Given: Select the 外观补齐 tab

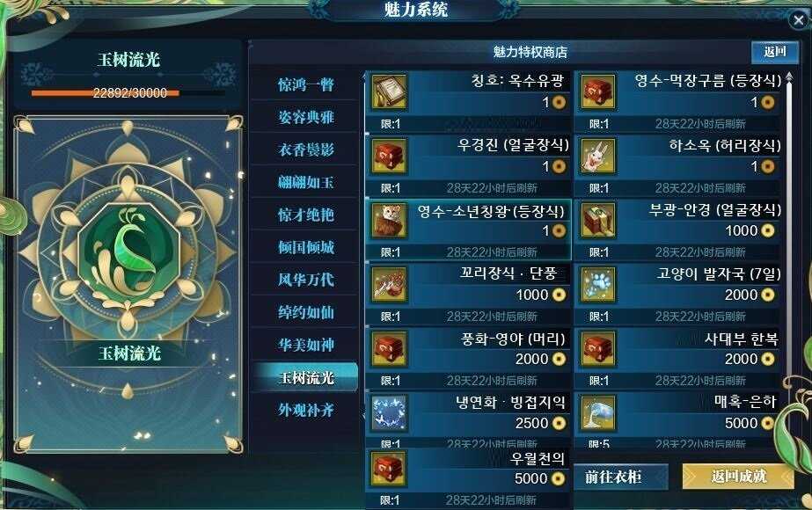Looking at the screenshot, I should (305, 410).
